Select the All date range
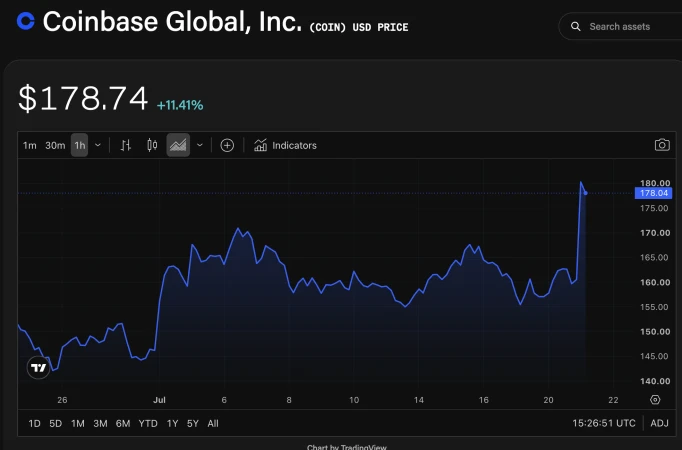The height and width of the screenshot is (450, 682). point(213,423)
